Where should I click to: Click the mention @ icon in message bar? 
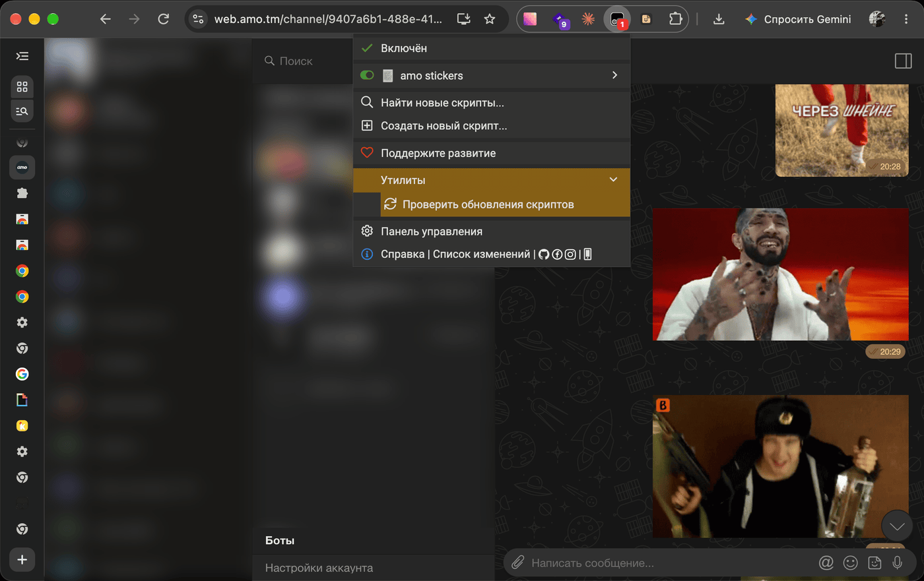(x=826, y=563)
